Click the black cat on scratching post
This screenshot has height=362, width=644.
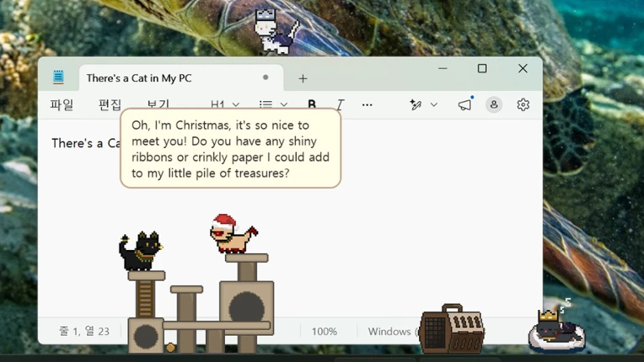141,251
